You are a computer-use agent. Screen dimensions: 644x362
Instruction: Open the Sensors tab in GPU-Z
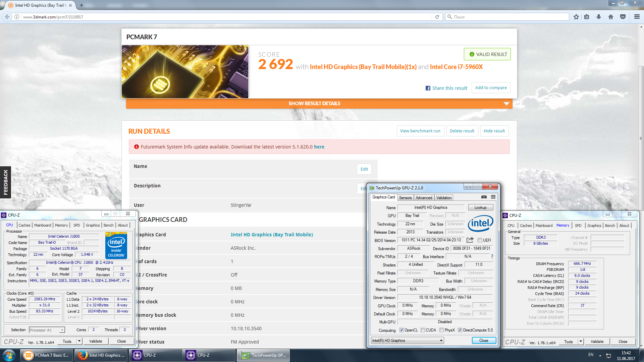(405, 198)
